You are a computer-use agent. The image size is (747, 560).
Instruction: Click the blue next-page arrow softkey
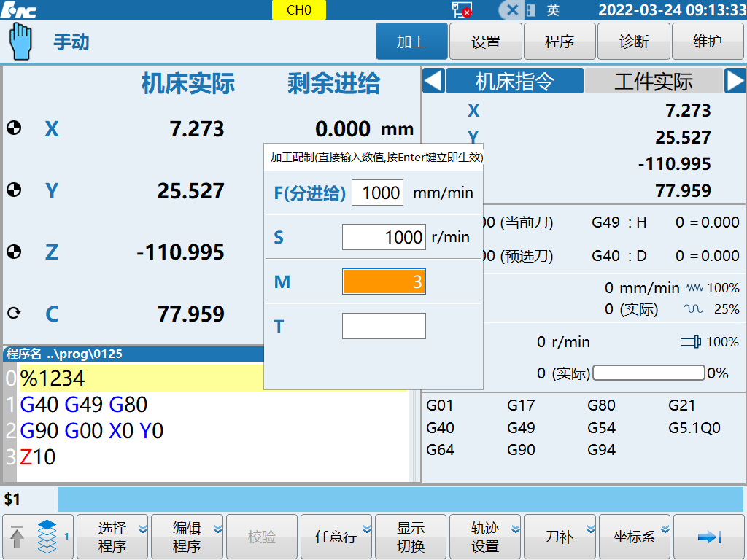(709, 537)
